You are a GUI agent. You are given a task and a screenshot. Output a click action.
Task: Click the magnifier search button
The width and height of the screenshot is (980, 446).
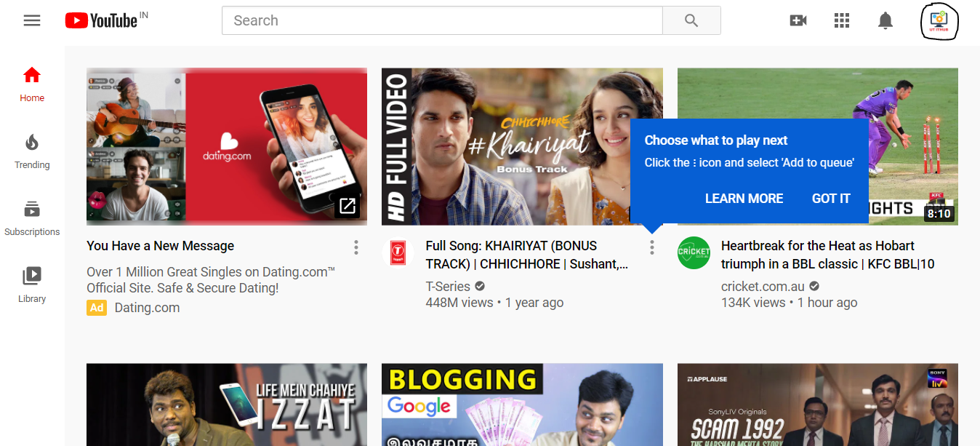tap(691, 20)
